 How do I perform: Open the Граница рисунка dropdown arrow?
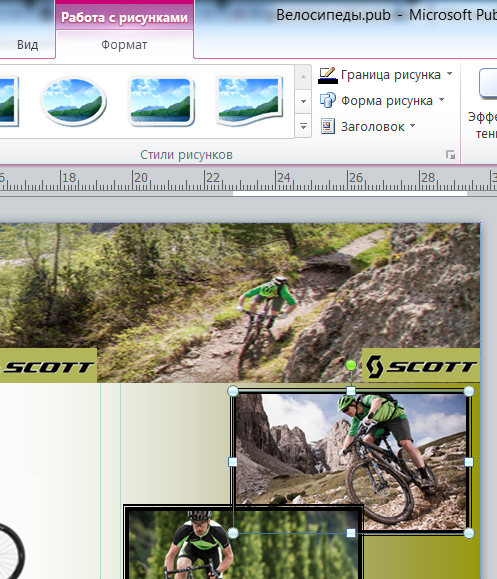pyautogui.click(x=449, y=73)
